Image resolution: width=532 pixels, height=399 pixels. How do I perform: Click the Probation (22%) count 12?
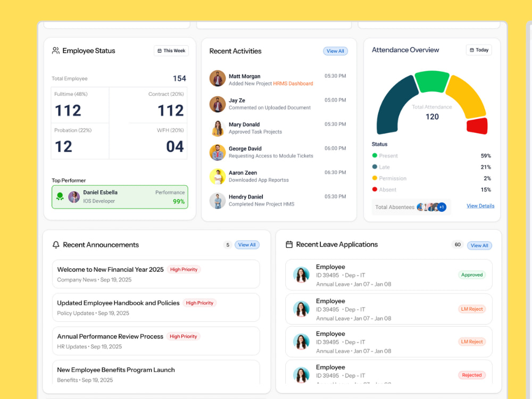click(63, 147)
